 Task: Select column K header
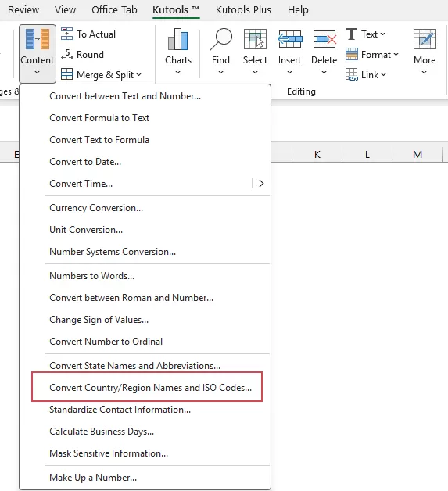tap(317, 154)
